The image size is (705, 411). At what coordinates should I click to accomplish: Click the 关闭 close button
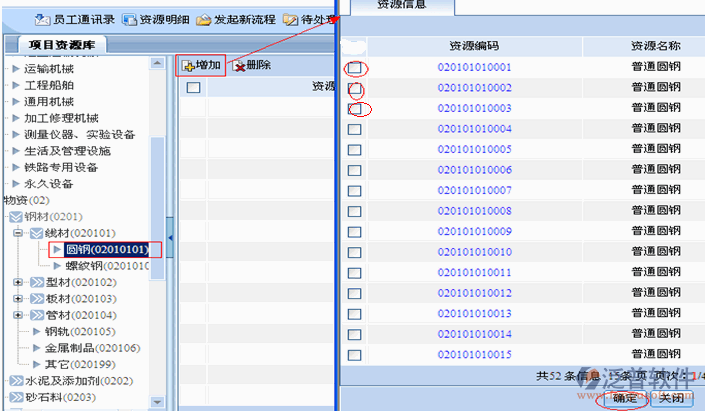[x=671, y=398]
